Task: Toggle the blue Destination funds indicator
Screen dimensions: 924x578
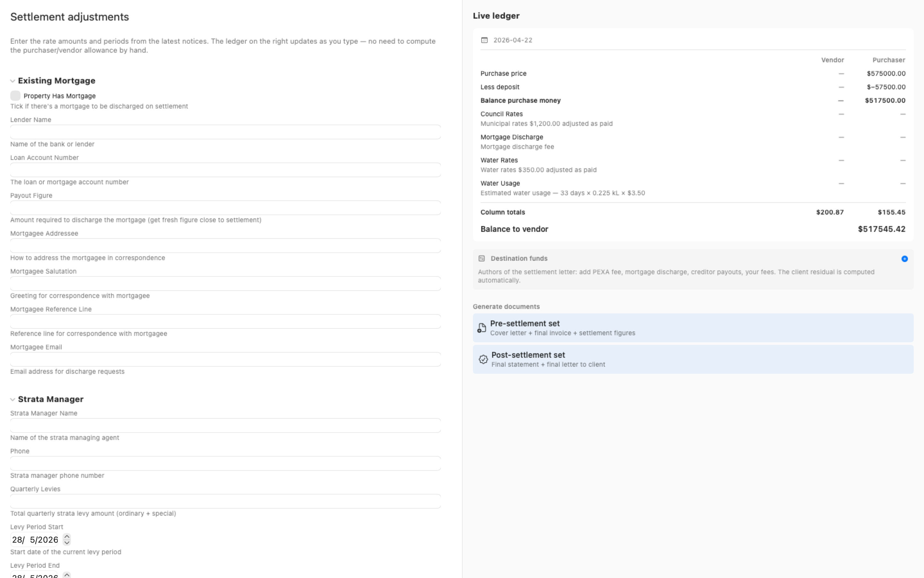Action: point(904,259)
